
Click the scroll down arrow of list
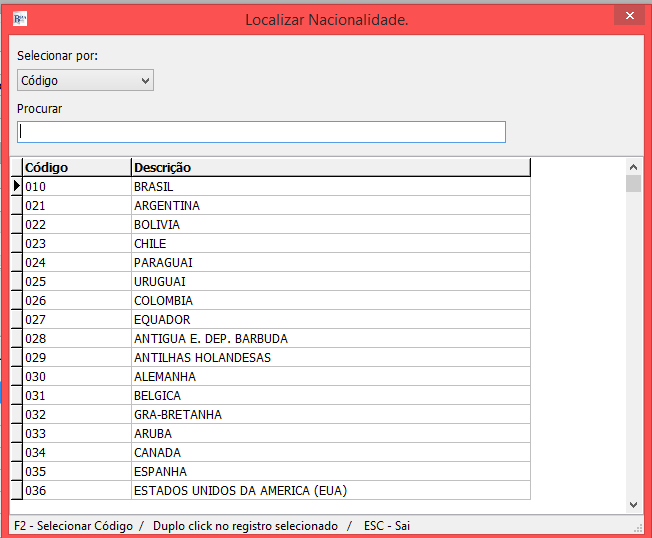coord(633,505)
